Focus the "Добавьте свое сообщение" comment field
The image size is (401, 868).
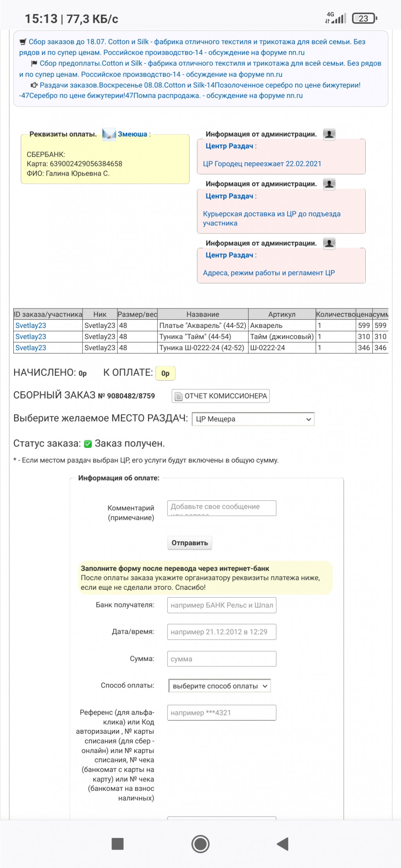tap(222, 508)
